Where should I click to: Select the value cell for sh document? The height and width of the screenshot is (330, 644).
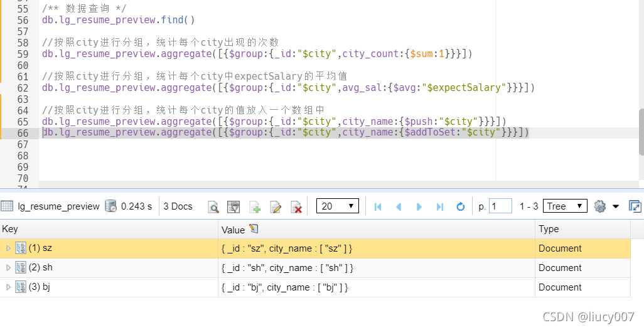pos(377,268)
